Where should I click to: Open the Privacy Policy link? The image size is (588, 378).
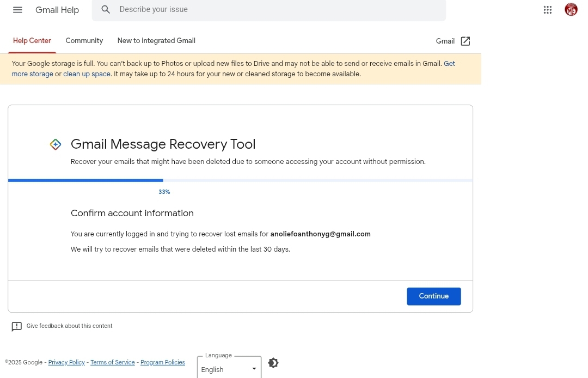coord(66,362)
